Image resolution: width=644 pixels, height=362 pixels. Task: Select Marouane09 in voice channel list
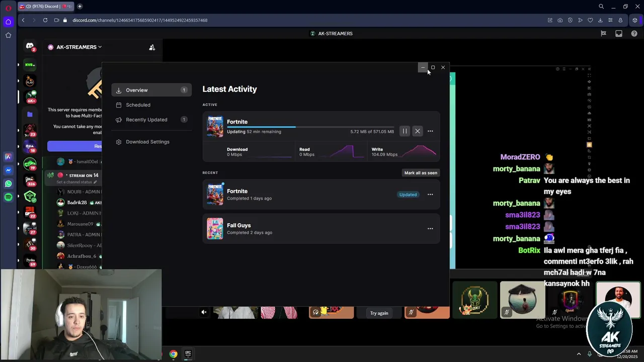coord(79,224)
